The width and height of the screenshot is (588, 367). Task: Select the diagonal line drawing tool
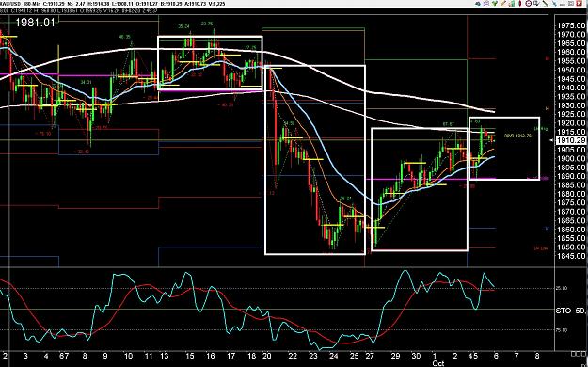546,4
